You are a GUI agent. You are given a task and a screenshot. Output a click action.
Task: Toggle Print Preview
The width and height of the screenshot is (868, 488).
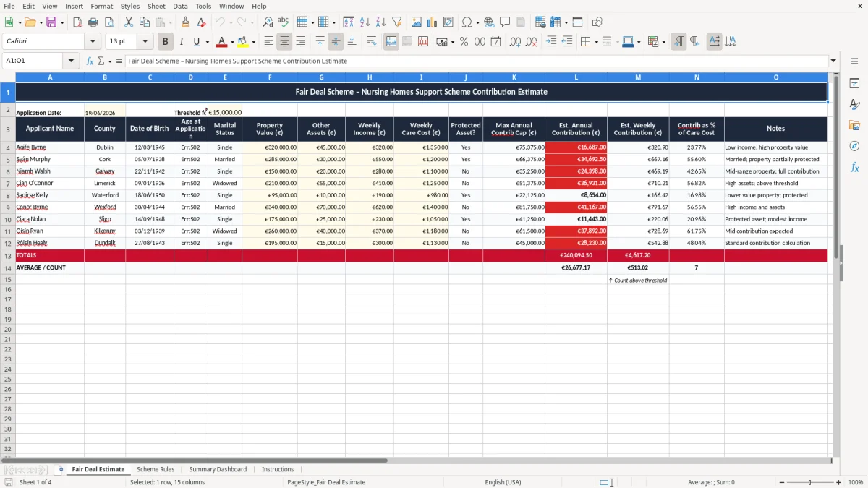point(109,22)
